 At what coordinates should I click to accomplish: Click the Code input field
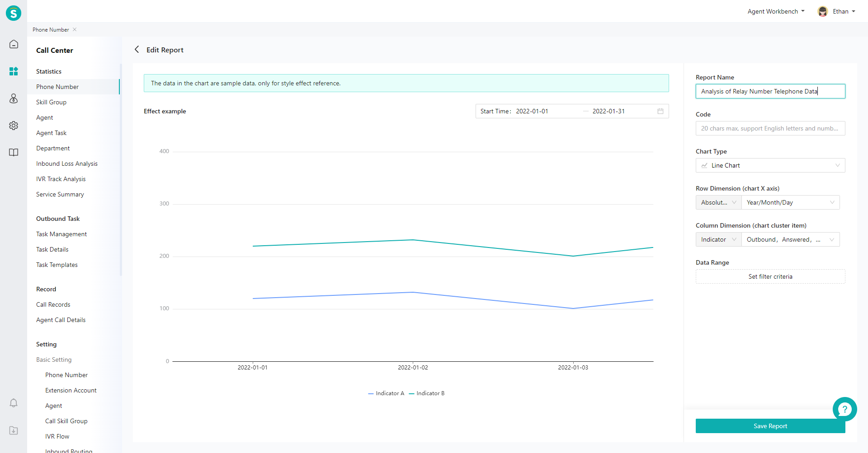770,128
